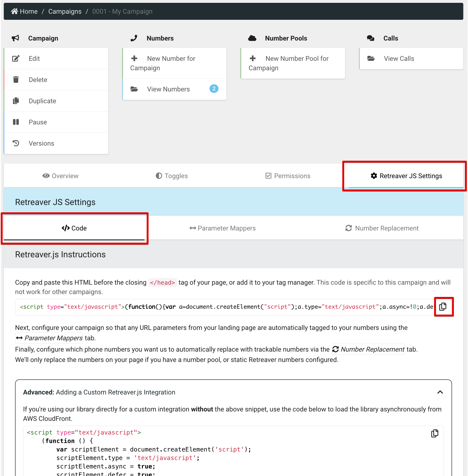Open the Permissions tab

click(x=288, y=176)
